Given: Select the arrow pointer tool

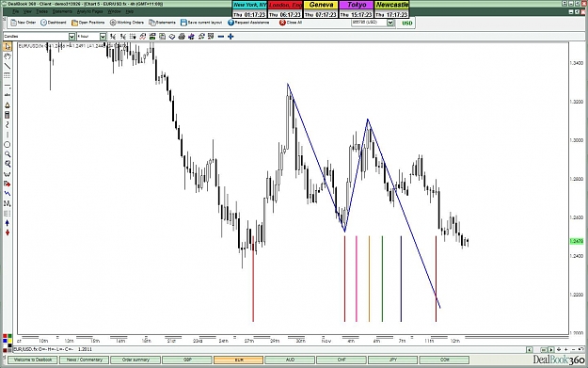Looking at the screenshot, I should point(8,46).
